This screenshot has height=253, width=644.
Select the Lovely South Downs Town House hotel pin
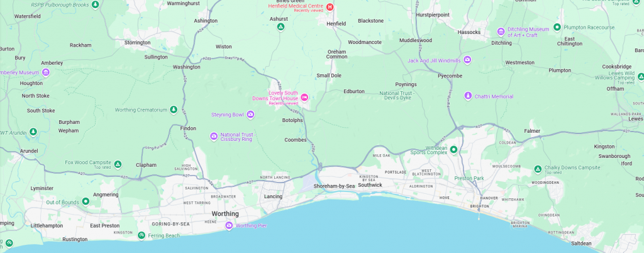click(304, 98)
